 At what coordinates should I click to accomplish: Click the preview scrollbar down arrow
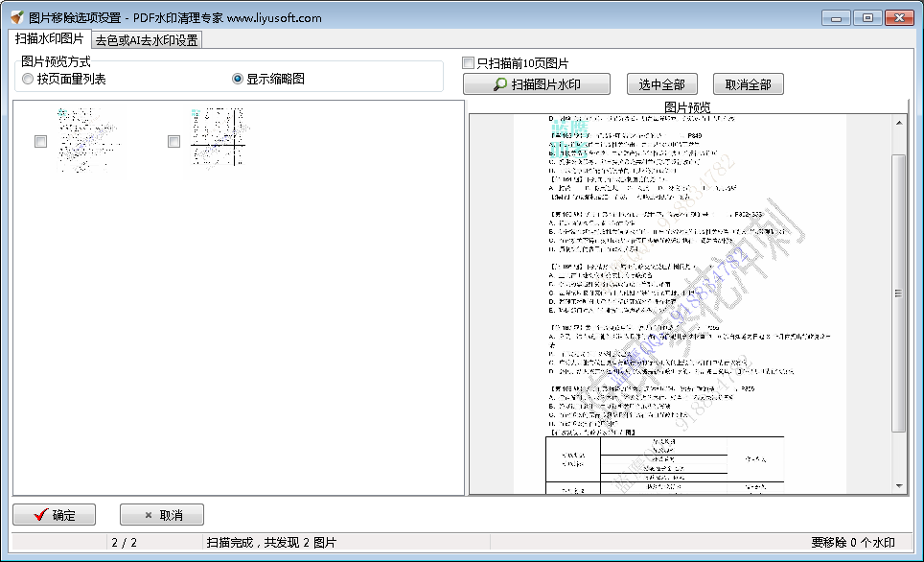click(x=899, y=485)
